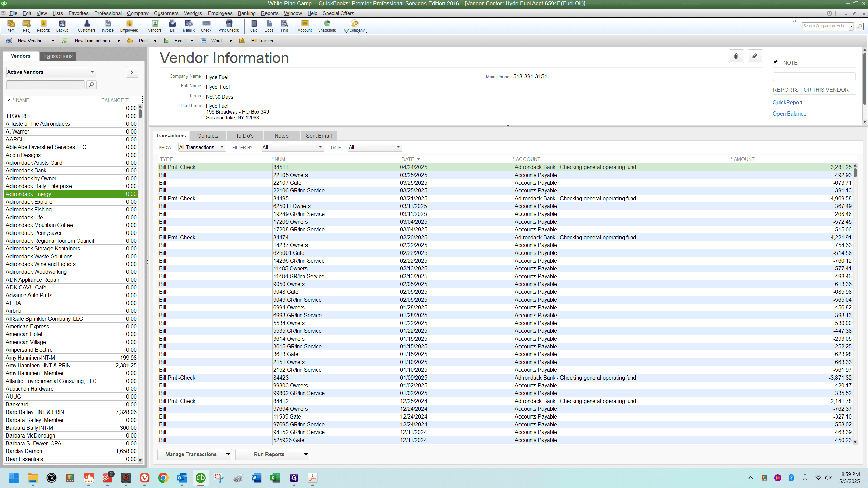Viewport: 868px width, 488px height.
Task: Open the MemTx memorized transactions icon
Action: [189, 26]
